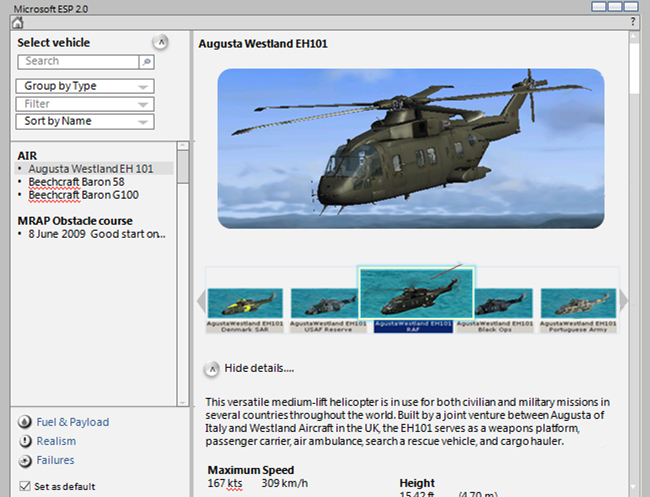
Task: Click the Hide details.... label
Action: pyautogui.click(x=259, y=368)
